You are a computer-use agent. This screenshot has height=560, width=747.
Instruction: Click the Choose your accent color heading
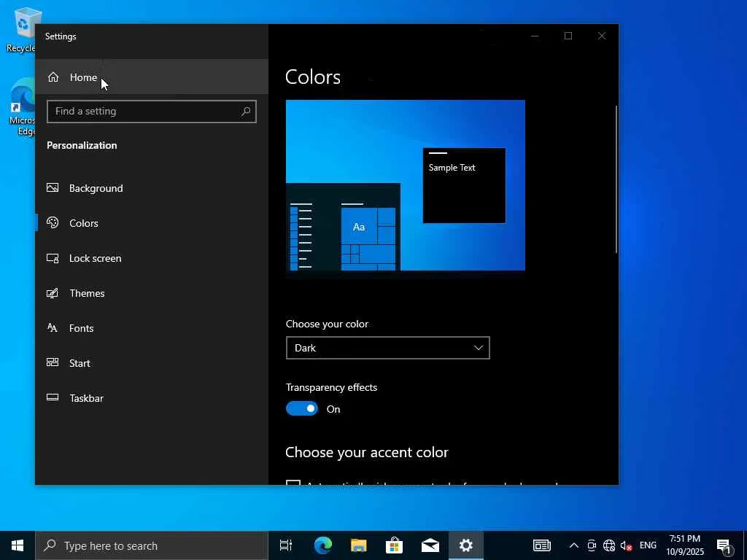[x=367, y=452]
